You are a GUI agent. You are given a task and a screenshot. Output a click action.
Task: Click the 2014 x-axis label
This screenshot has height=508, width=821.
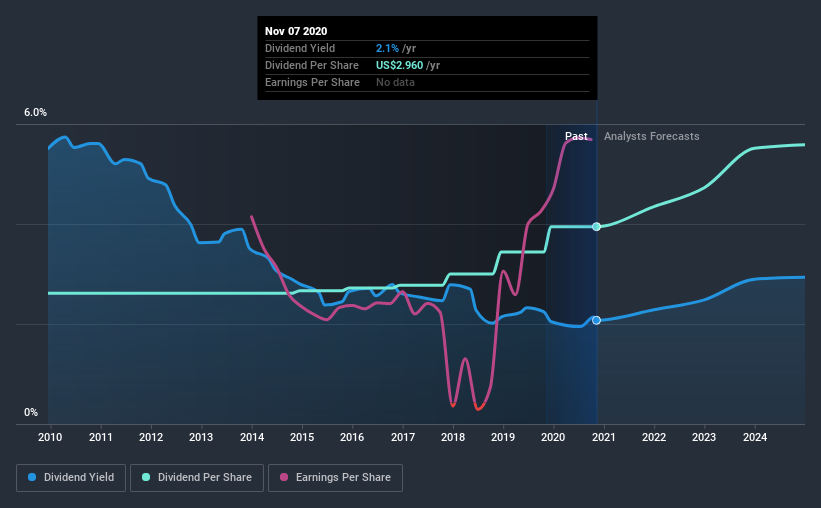click(x=252, y=437)
